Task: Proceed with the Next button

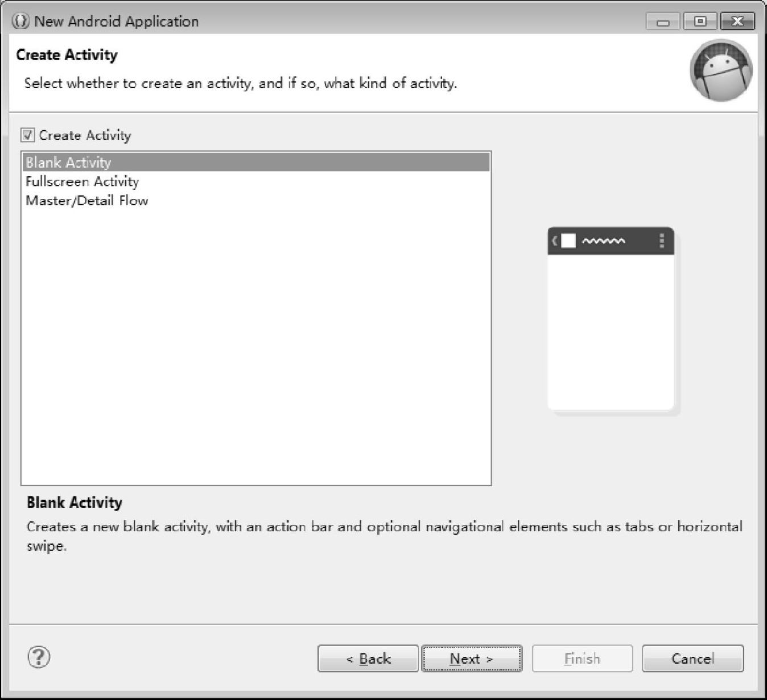Action: [x=472, y=658]
